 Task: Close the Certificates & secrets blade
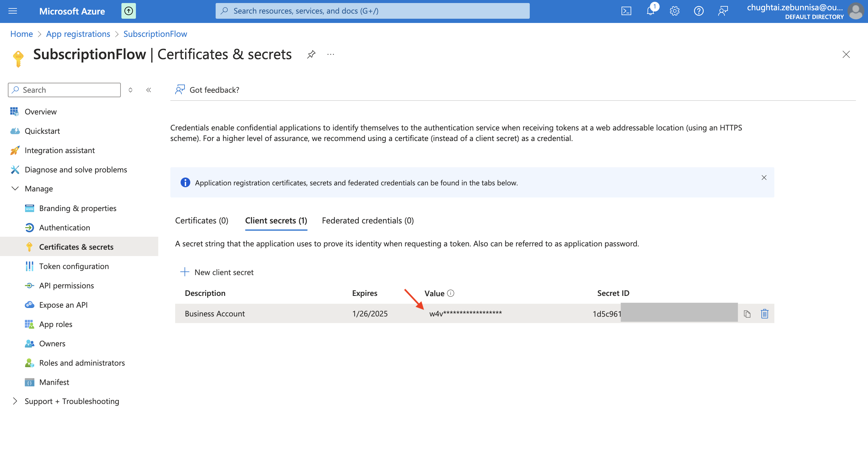(846, 54)
